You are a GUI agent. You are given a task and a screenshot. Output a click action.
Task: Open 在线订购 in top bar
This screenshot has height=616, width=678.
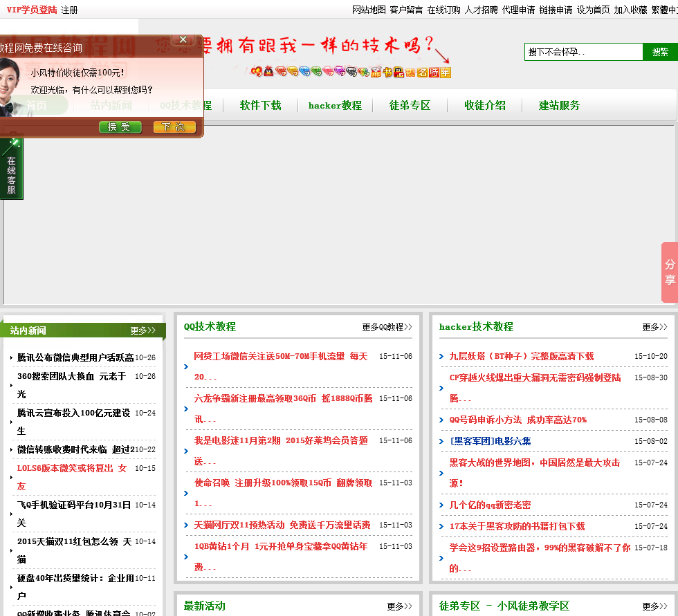point(443,10)
